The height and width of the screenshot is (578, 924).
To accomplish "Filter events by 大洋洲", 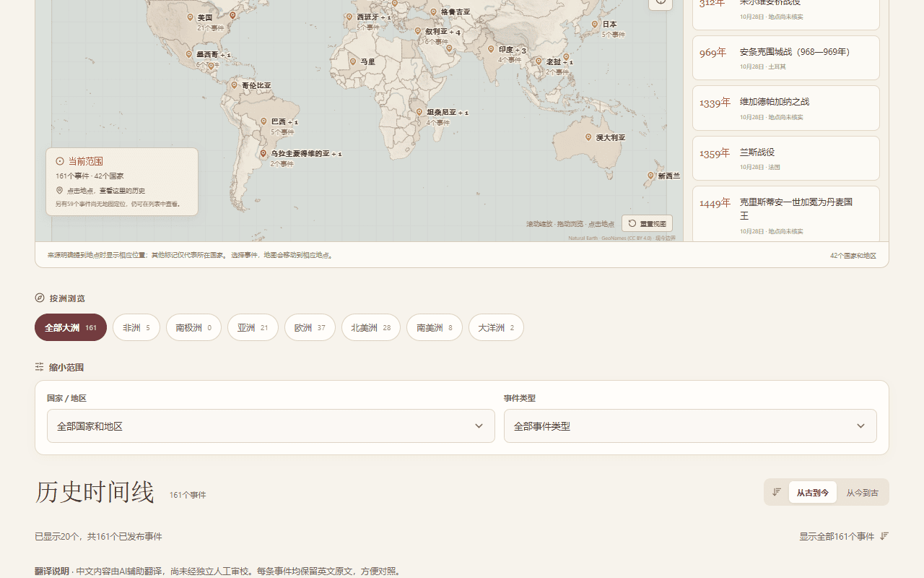I will [496, 327].
